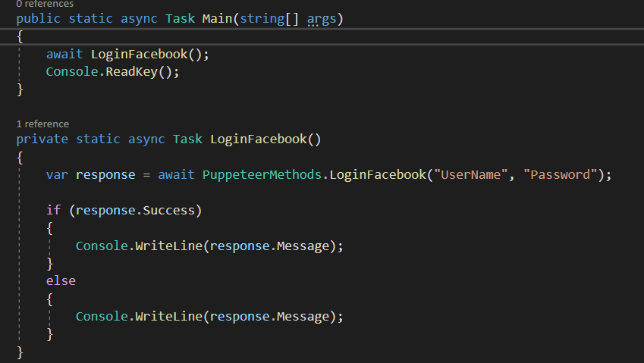The image size is (644, 363).
Task: Select the "Password" string literal
Action: [561, 175]
